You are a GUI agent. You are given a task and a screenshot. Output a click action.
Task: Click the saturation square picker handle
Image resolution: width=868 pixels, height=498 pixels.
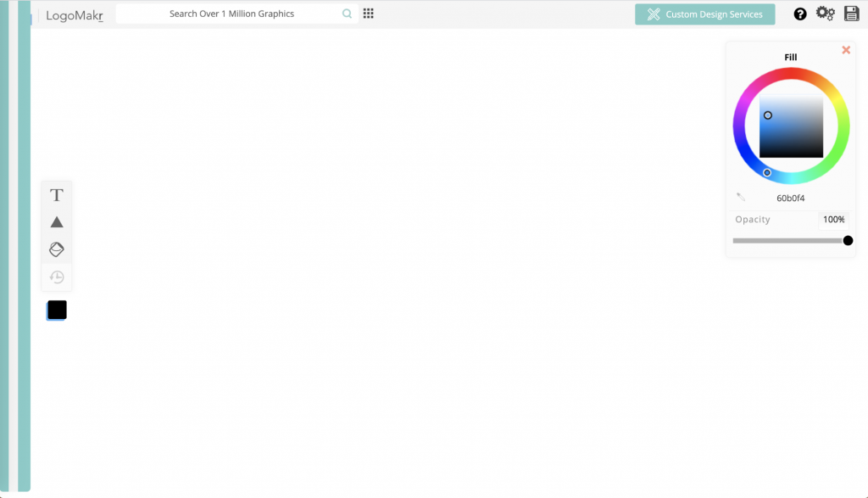click(x=768, y=115)
